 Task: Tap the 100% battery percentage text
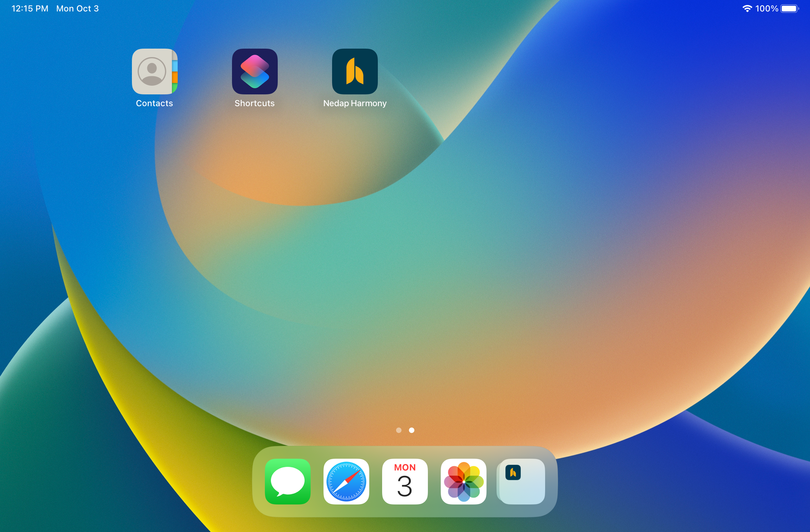coord(766,9)
